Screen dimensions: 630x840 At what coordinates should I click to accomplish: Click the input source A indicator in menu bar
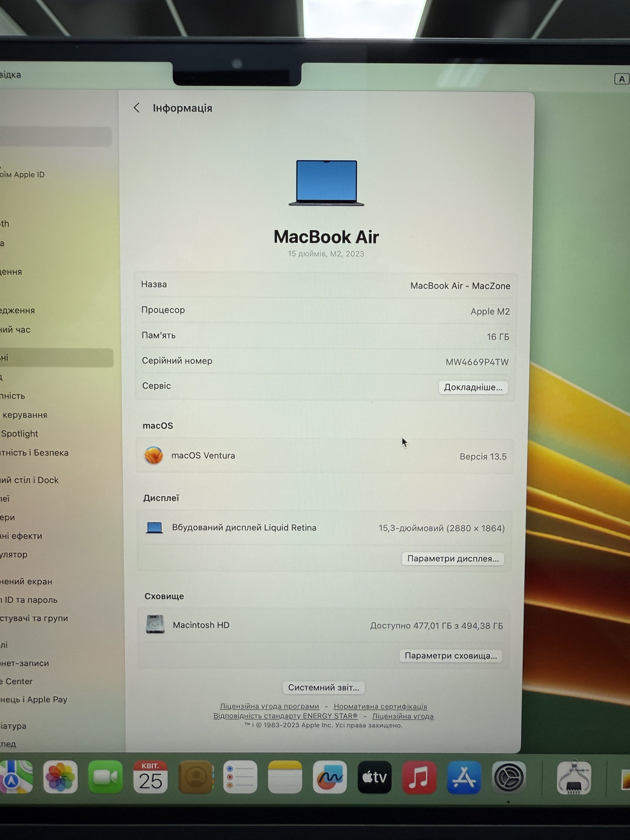(x=622, y=79)
